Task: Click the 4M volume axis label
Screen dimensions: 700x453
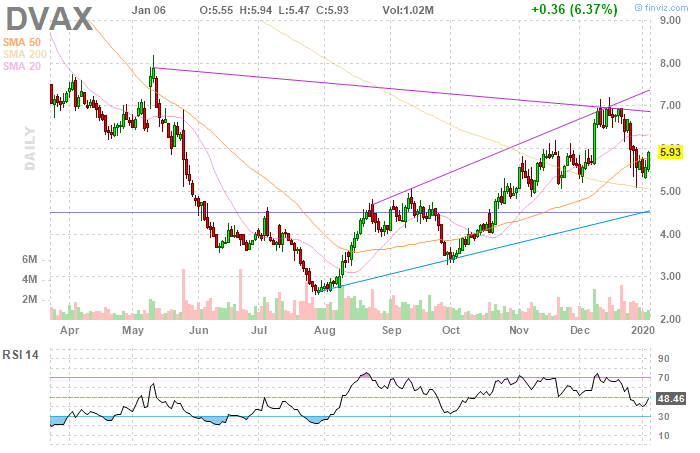Action: click(x=29, y=280)
